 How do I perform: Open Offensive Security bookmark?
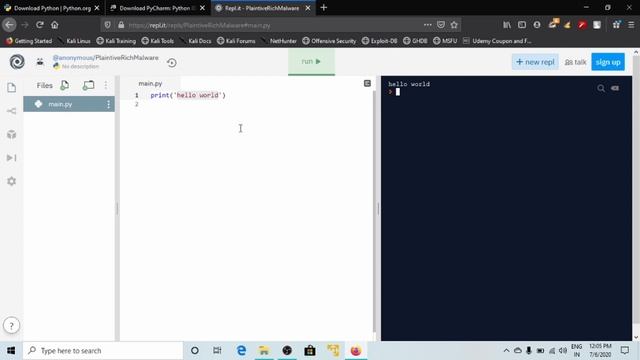(329, 41)
